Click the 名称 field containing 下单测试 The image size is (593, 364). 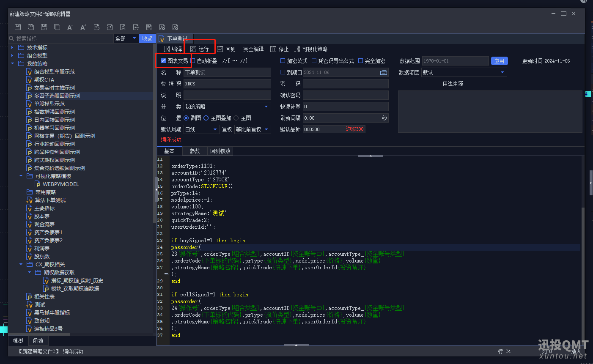coord(227,72)
